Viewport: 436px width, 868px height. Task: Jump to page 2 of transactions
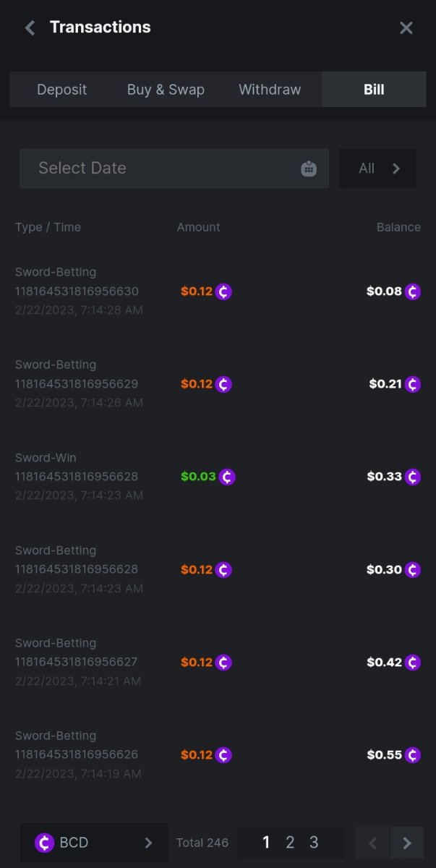coord(290,843)
